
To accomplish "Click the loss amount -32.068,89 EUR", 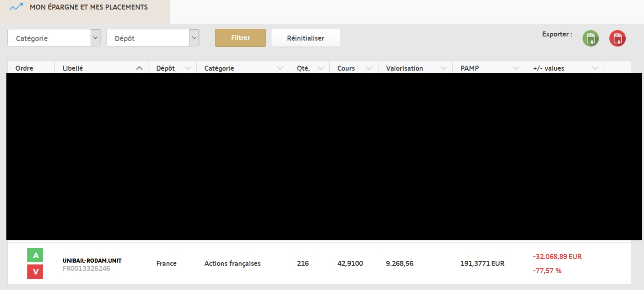I will coord(557,257).
